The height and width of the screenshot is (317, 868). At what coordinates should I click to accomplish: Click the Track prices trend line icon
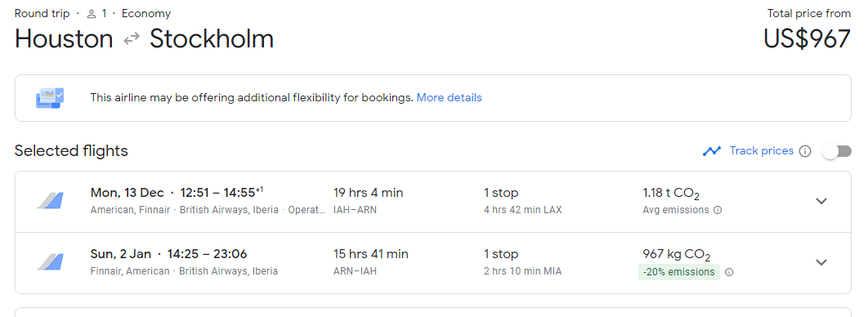(712, 151)
